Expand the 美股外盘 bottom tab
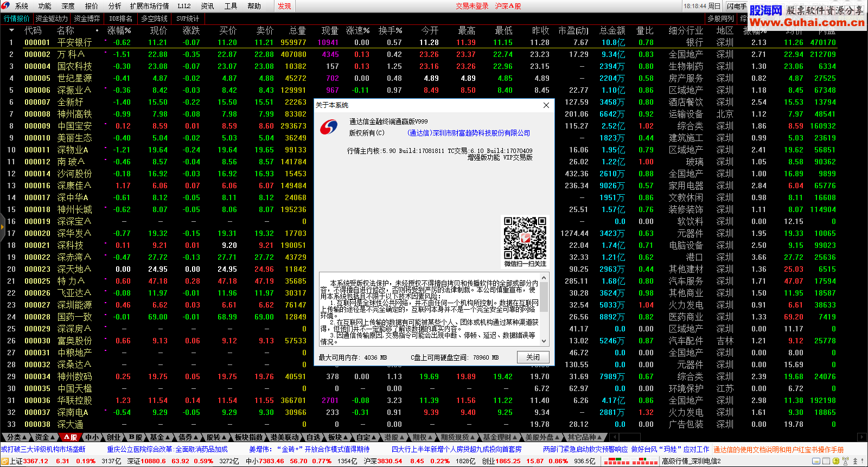Image resolution: width=868 pixels, height=467 pixels. (542, 437)
